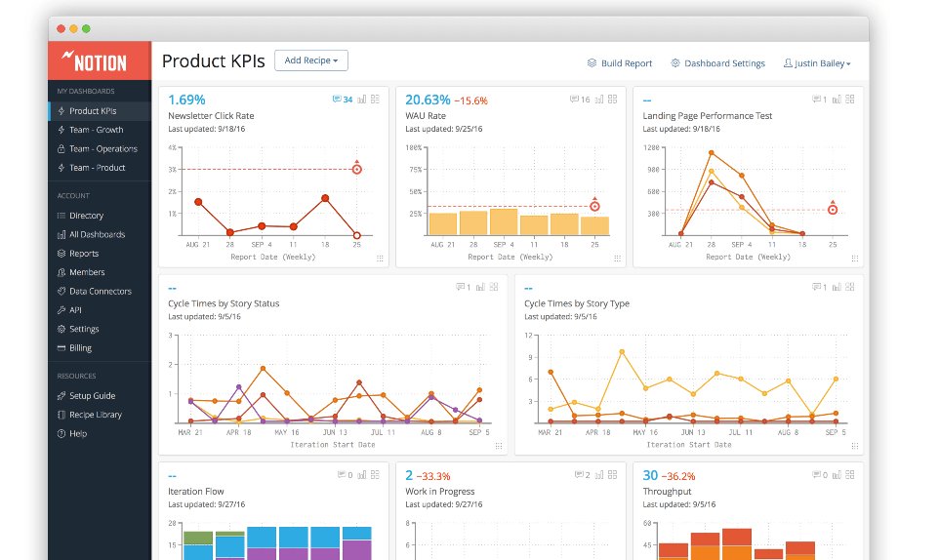This screenshot has width=939, height=560.
Task: Open Dashboard Settings
Action: pyautogui.click(x=717, y=63)
